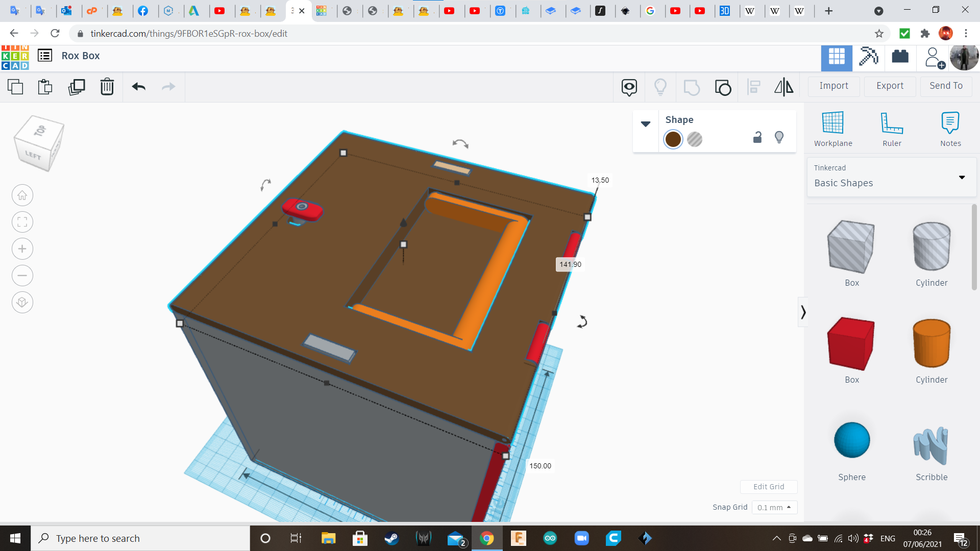Delete the selected shape with trash icon
The image size is (980, 551).
click(107, 87)
